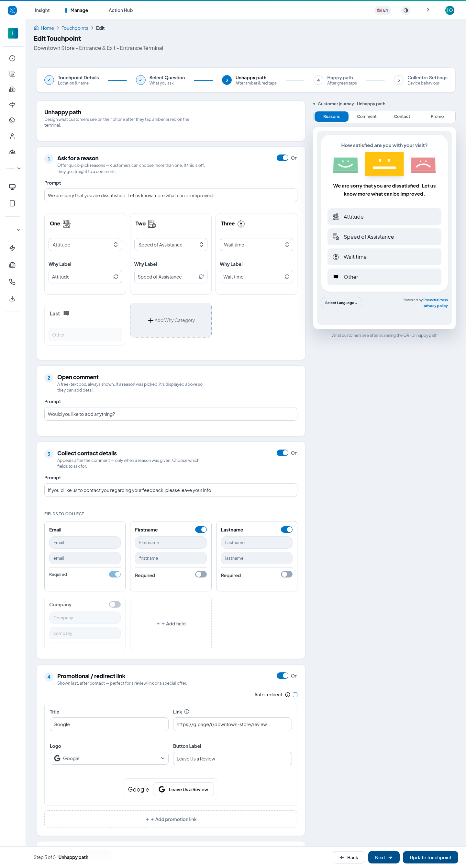Open Select Language dropdown in preview
466x868 pixels.
[341, 303]
